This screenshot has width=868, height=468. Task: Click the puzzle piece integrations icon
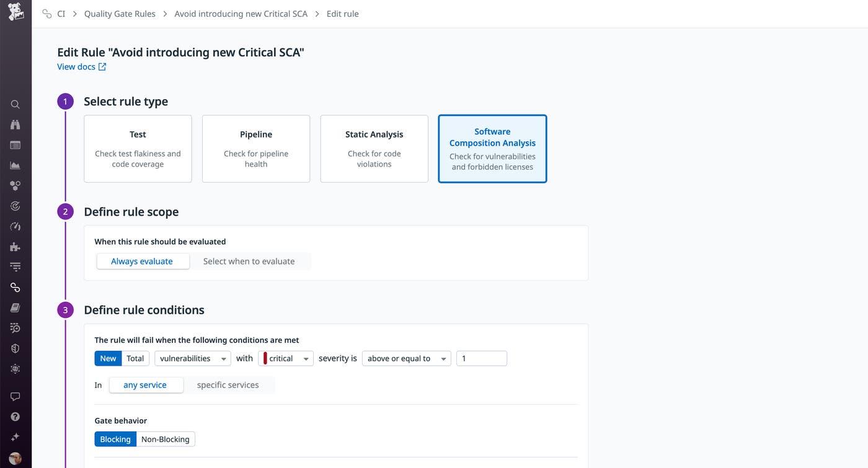[x=15, y=247]
